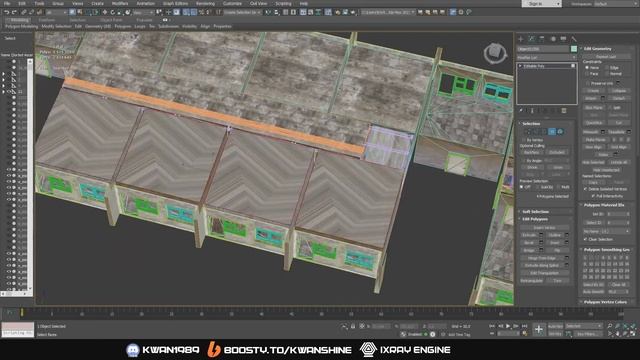Activate the Select and Move tool
The width and height of the screenshot is (640, 360).
105,12
